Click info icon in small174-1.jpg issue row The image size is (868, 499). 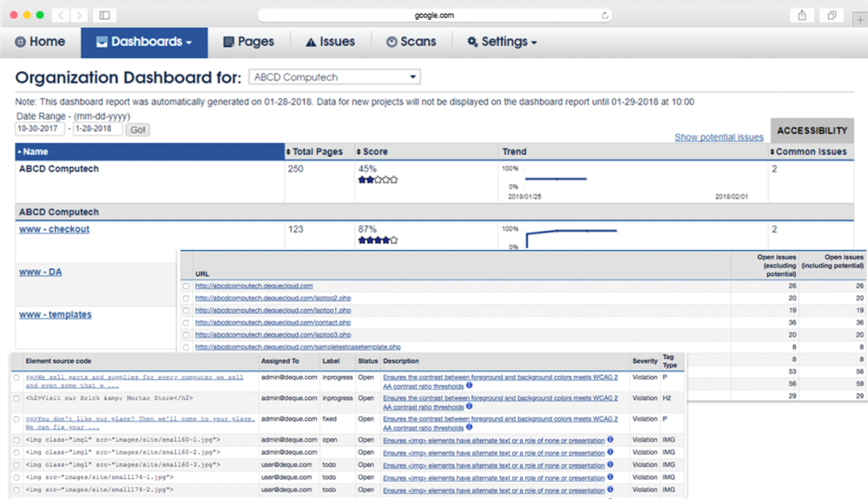tap(610, 476)
